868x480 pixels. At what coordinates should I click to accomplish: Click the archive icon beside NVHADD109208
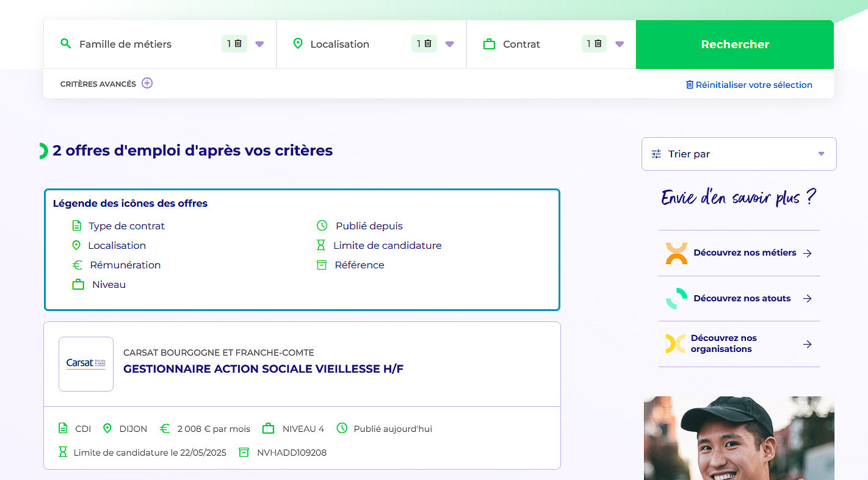click(x=244, y=452)
